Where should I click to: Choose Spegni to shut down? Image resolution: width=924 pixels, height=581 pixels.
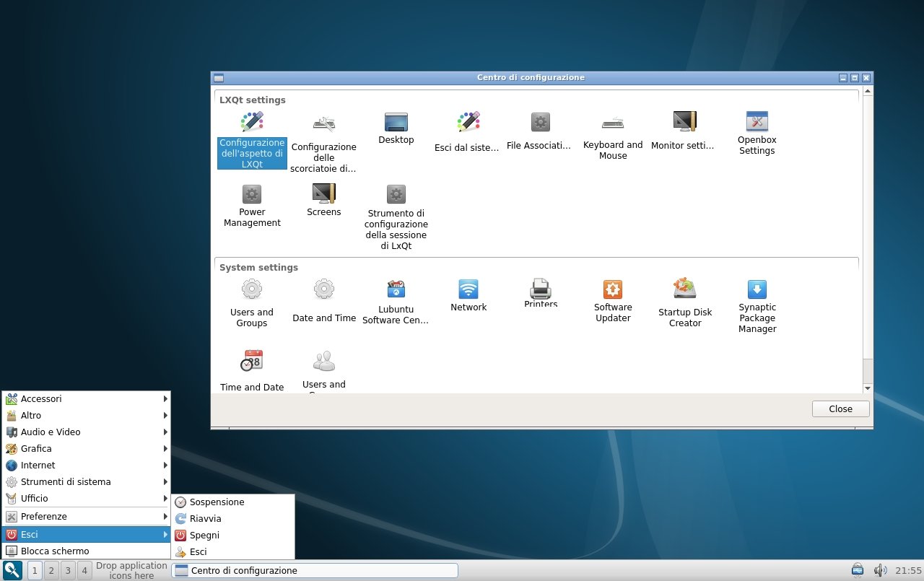[204, 535]
